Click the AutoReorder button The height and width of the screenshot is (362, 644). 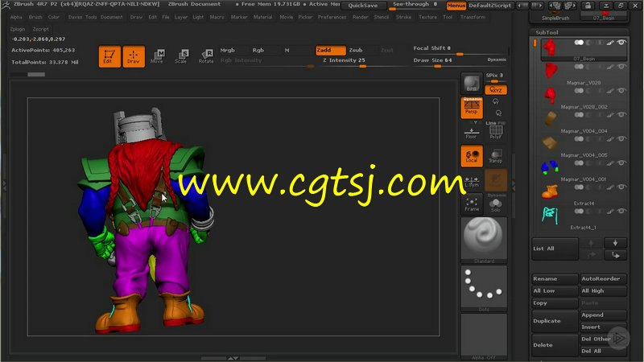(x=603, y=278)
